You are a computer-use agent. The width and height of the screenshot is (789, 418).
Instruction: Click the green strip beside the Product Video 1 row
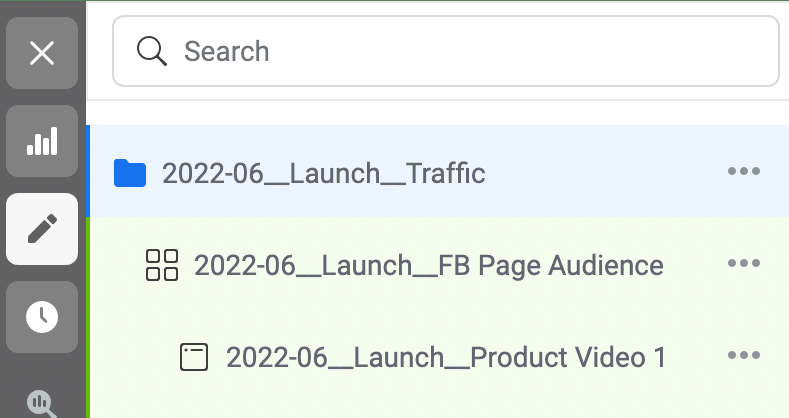[x=89, y=357]
